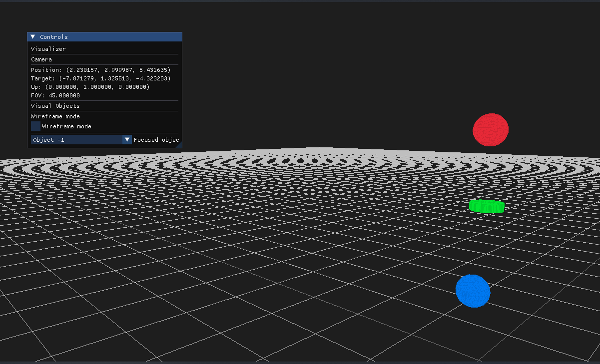Click the camera Up vector line
The height and width of the screenshot is (364, 600).
[90, 87]
